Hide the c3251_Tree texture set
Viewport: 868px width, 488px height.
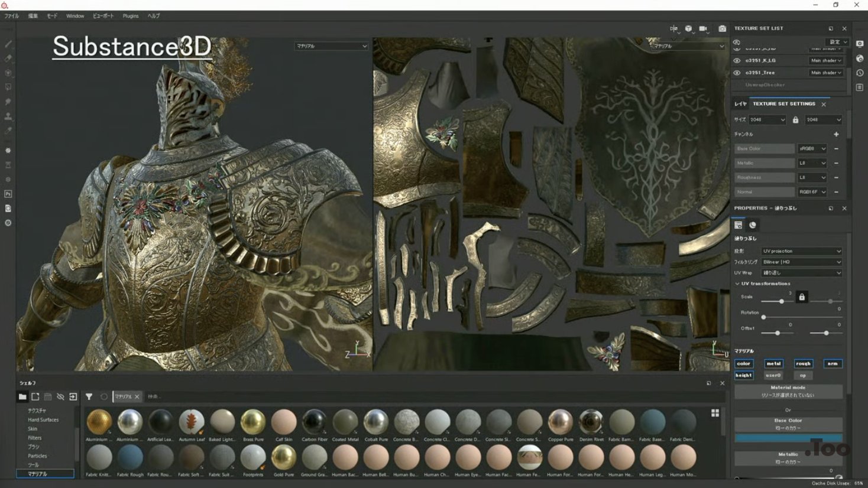(737, 73)
